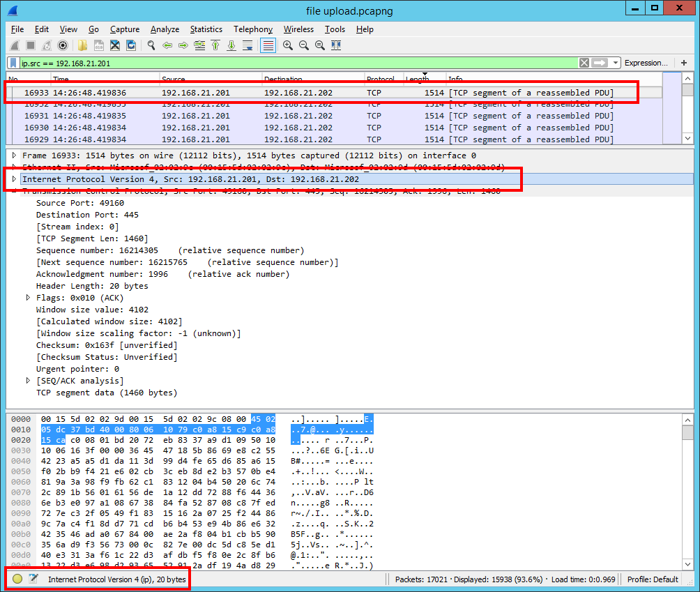
Task: Toggle packet colorizing rules button
Action: tap(268, 45)
